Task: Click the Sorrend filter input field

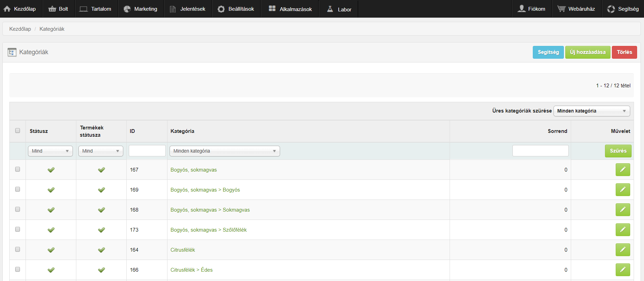Action: point(540,151)
